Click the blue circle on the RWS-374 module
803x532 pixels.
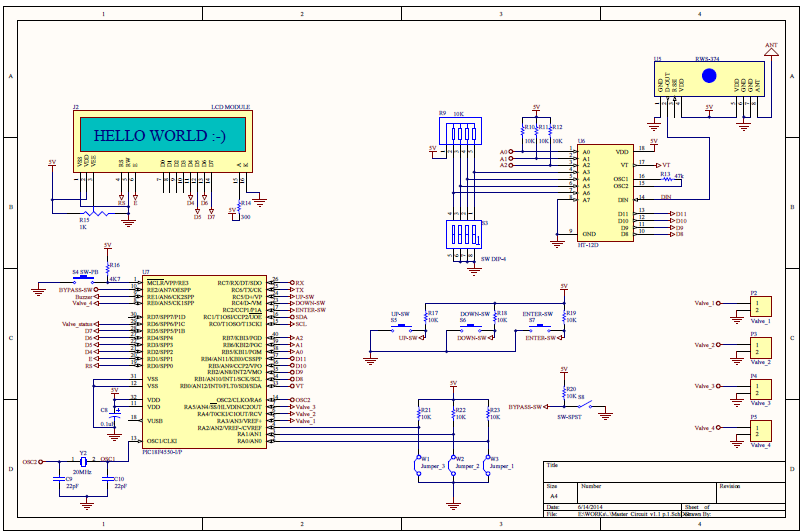[x=709, y=76]
